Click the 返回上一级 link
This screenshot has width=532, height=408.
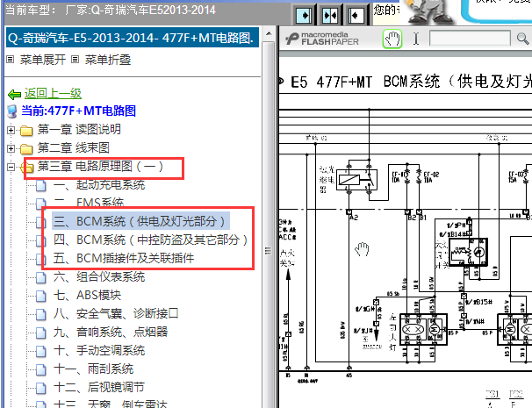click(53, 93)
